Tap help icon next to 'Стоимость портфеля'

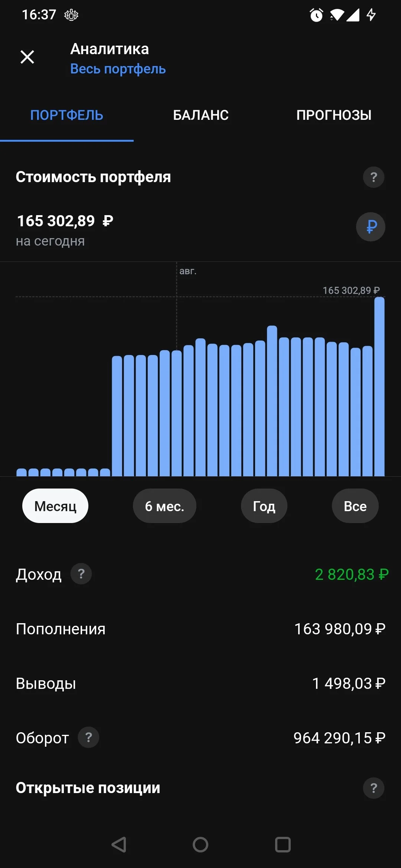tap(374, 177)
